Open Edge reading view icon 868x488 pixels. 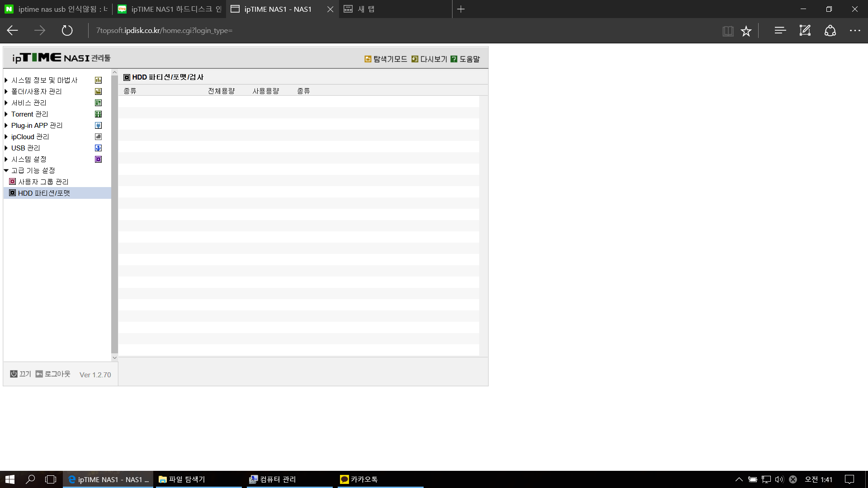[728, 31]
